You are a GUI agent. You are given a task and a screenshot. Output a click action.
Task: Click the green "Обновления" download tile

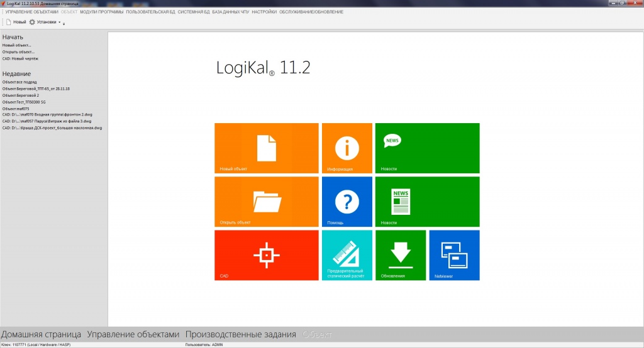(401, 255)
